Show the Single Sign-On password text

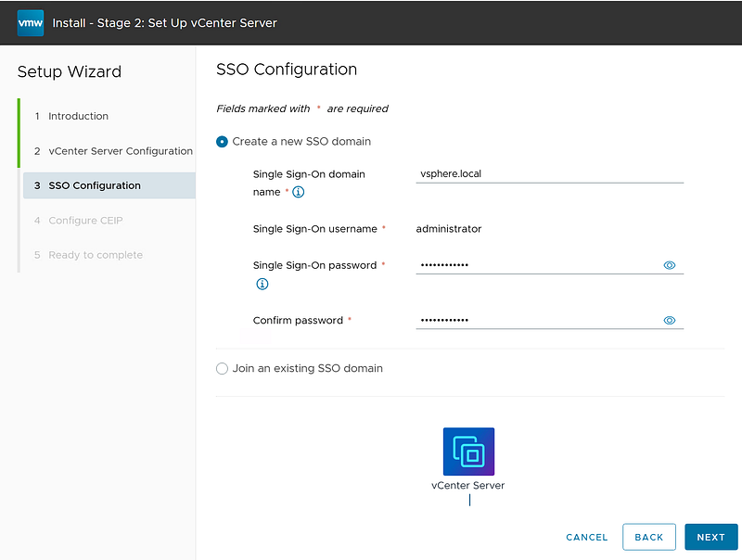click(x=670, y=265)
